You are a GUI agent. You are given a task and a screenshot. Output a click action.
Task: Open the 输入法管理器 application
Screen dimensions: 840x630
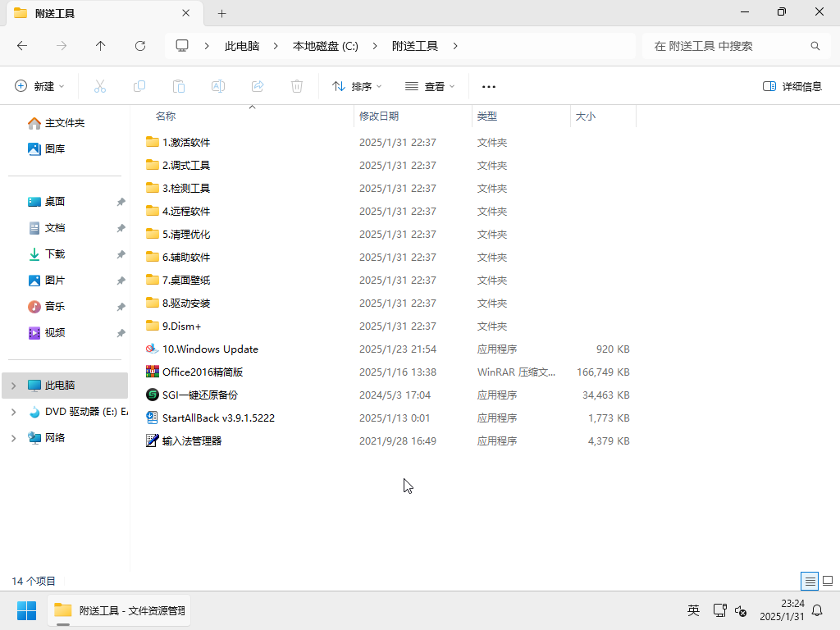(191, 441)
